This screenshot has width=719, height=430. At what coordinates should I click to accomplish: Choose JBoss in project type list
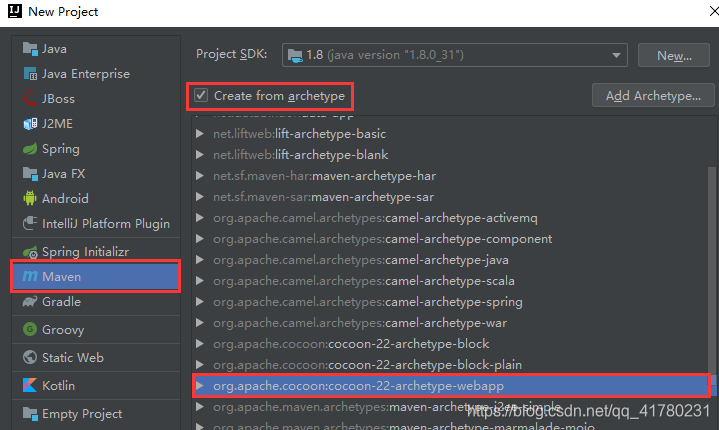96,99
